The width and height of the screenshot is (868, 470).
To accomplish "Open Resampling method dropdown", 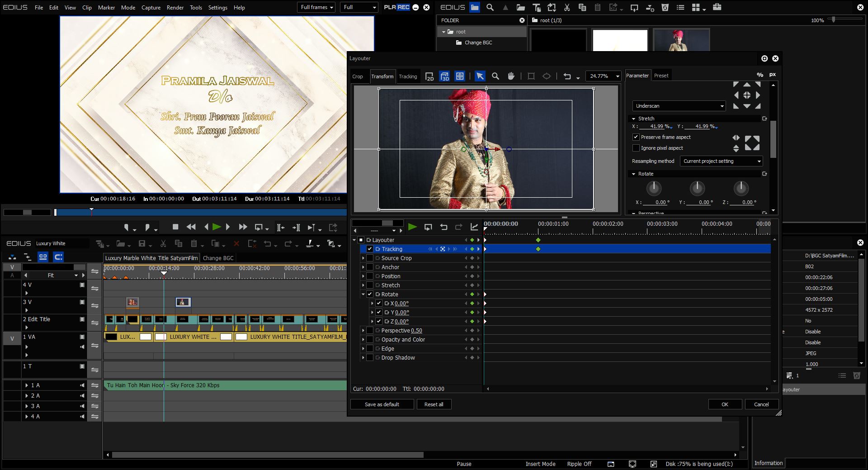I will pos(721,161).
